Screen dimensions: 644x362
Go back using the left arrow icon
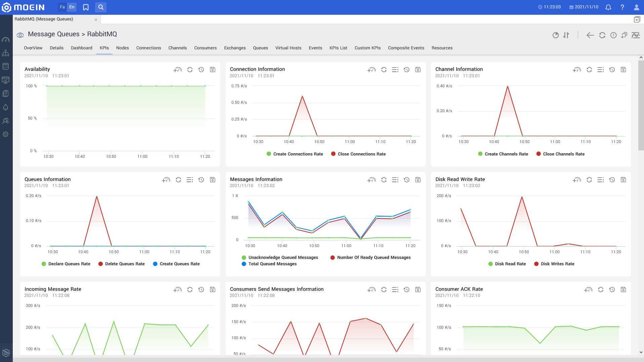coord(590,35)
